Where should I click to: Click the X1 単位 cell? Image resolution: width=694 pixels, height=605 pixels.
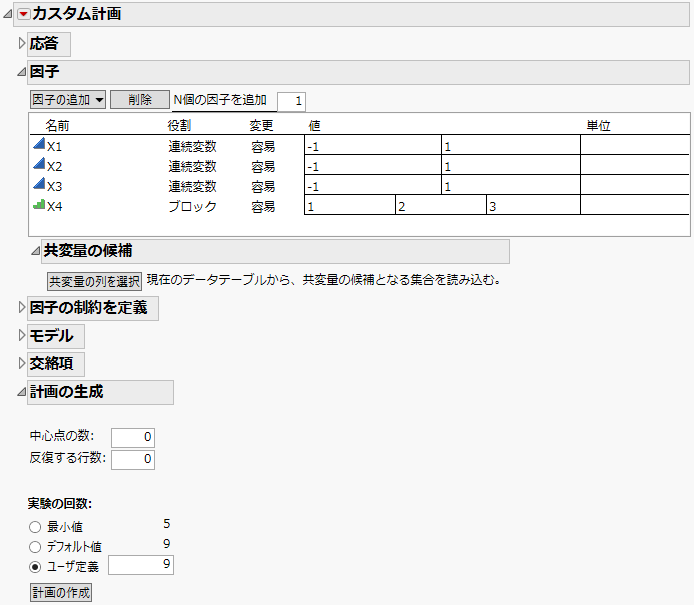point(635,145)
